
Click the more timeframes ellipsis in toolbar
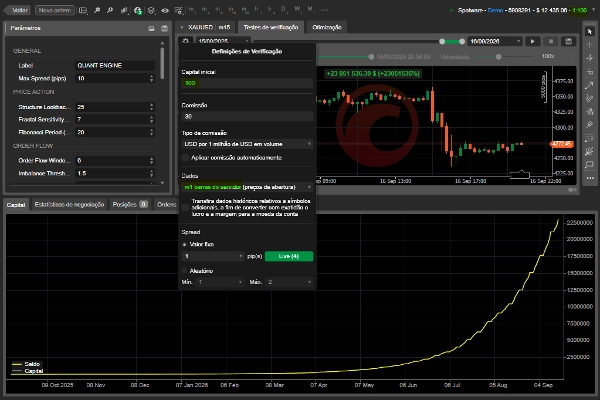click(x=324, y=10)
